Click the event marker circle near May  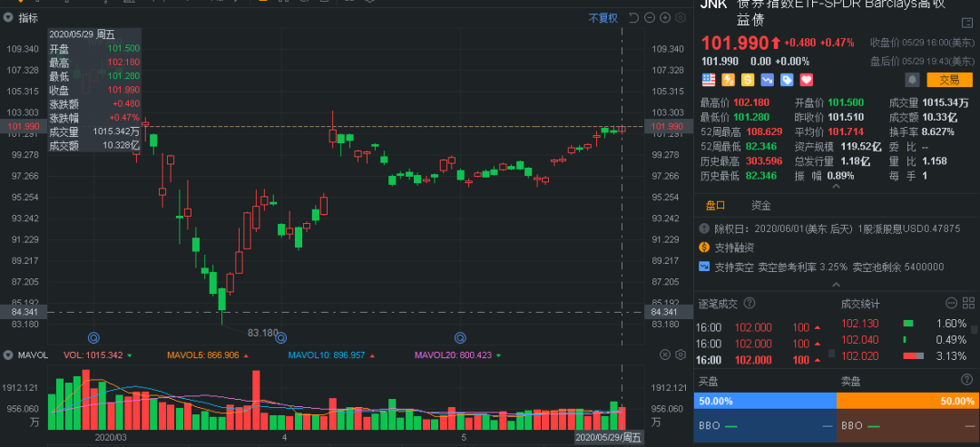click(x=461, y=338)
